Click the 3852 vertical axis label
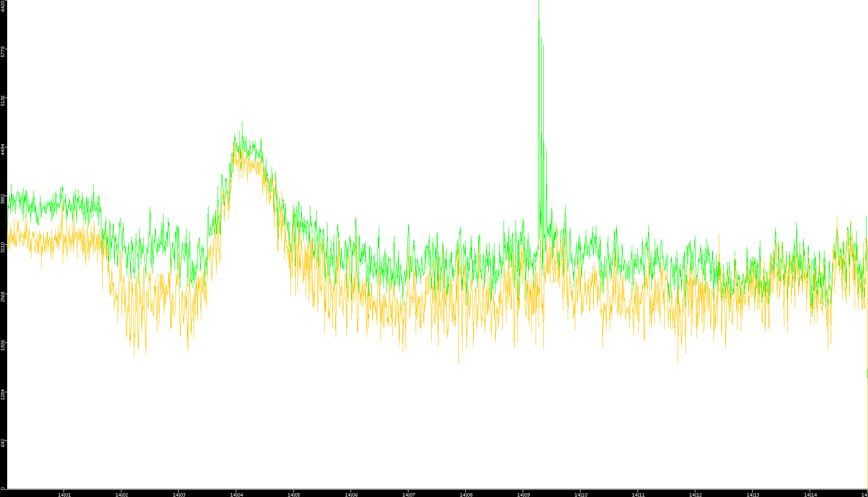 point(3,199)
